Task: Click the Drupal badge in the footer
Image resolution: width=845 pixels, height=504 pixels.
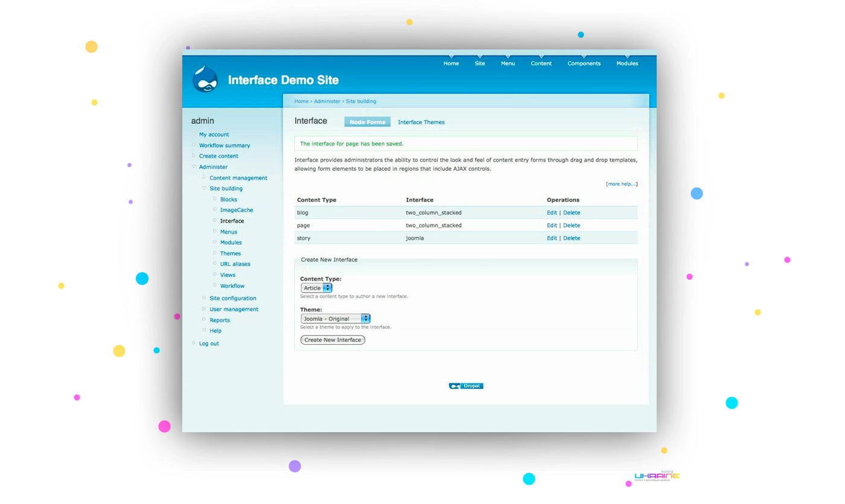Action: coord(466,386)
